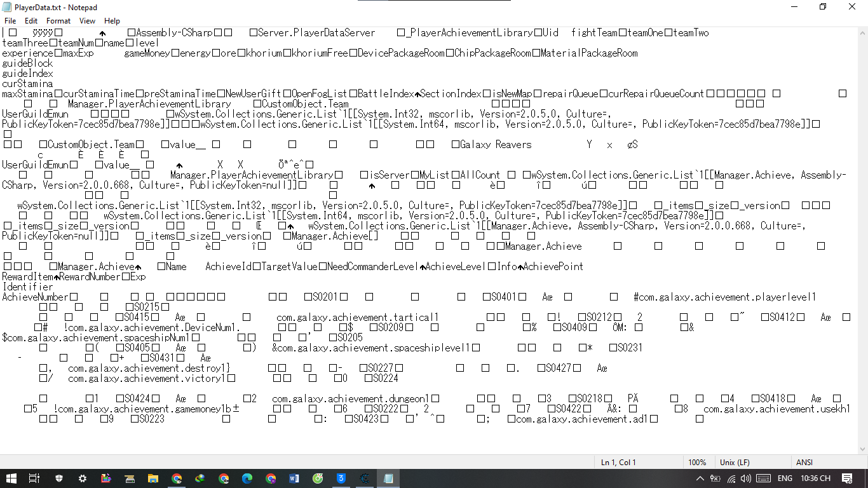Launch Microsoft Edge browser on taskbar
This screenshot has height=488, width=868.
[x=247, y=477]
